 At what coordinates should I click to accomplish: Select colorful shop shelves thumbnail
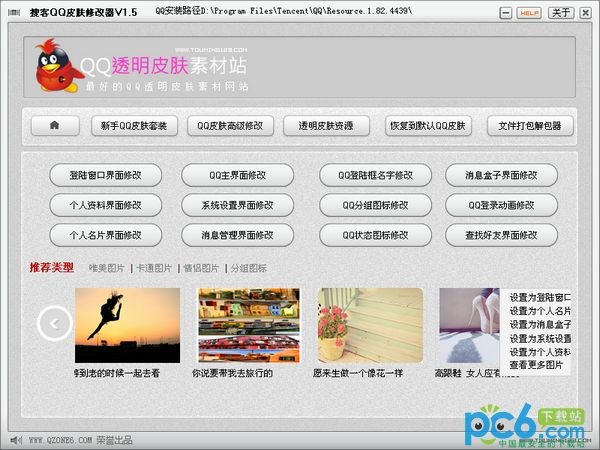(x=249, y=325)
